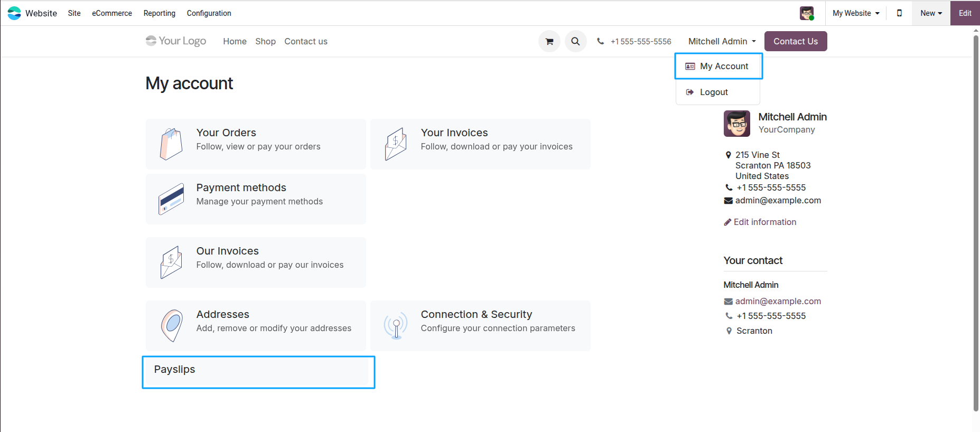Open the shopping cart icon
This screenshot has width=980, height=432.
549,41
